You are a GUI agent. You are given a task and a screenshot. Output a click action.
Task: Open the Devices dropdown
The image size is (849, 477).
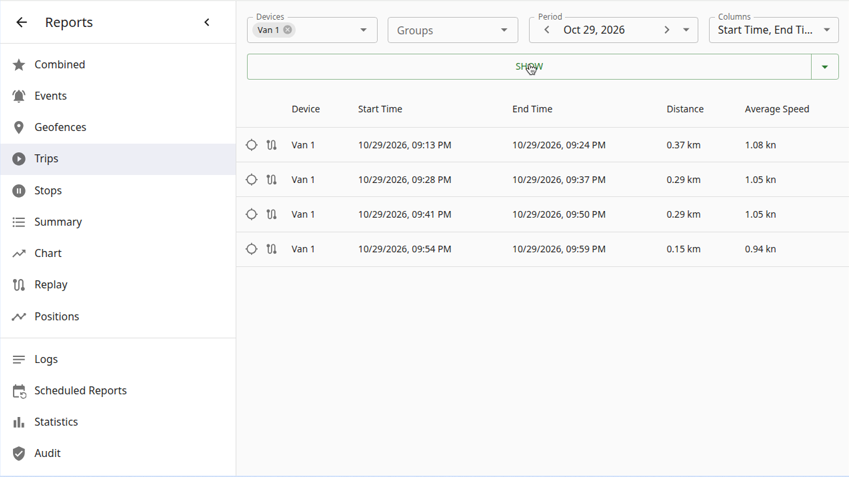363,30
